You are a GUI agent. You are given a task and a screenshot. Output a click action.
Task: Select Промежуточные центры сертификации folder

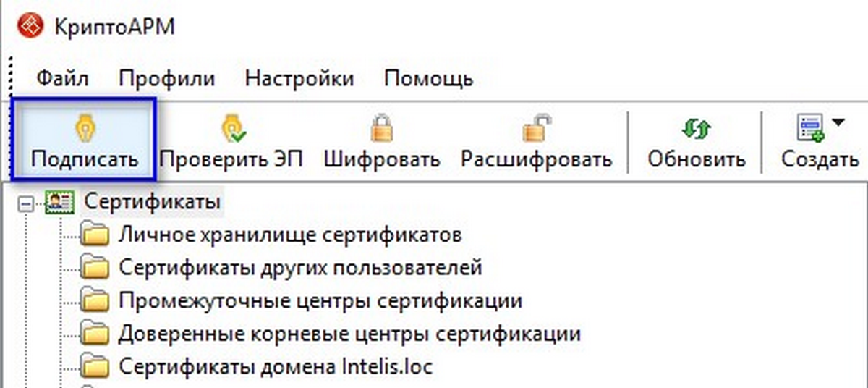[320, 300]
